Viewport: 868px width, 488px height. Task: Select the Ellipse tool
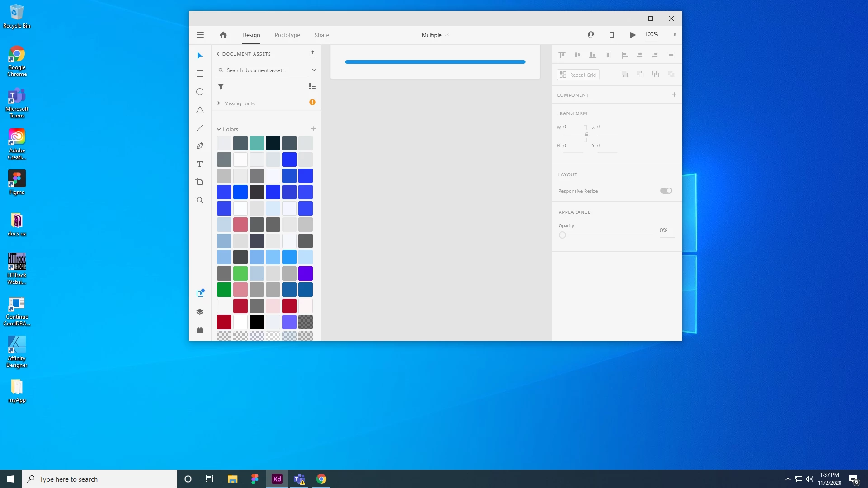coord(200,92)
